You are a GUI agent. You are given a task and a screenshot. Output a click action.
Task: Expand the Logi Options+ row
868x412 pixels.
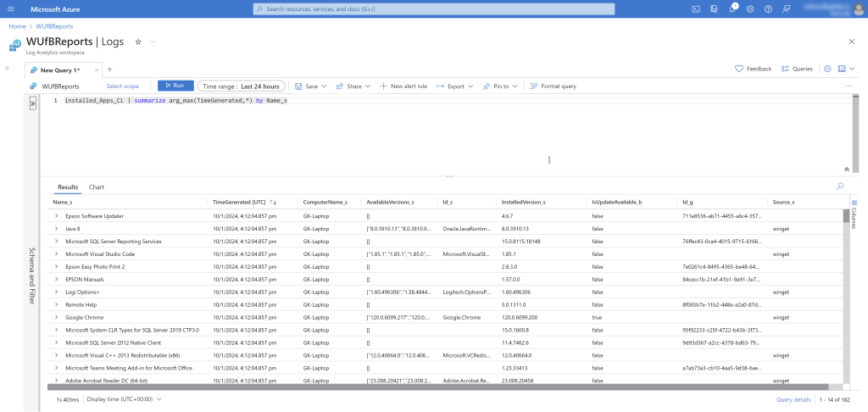pos(57,292)
